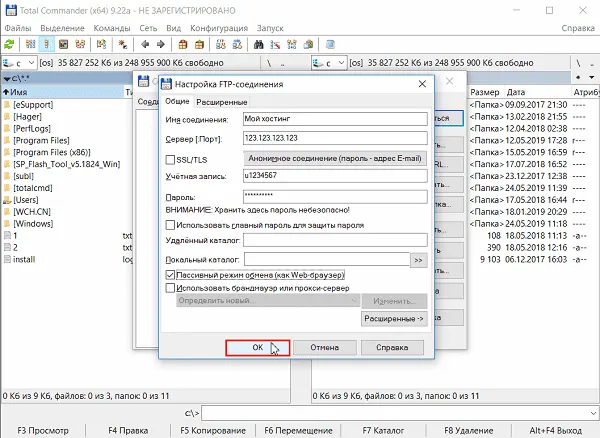Switch to the Расширенные tab
600x438 pixels.
tap(222, 102)
